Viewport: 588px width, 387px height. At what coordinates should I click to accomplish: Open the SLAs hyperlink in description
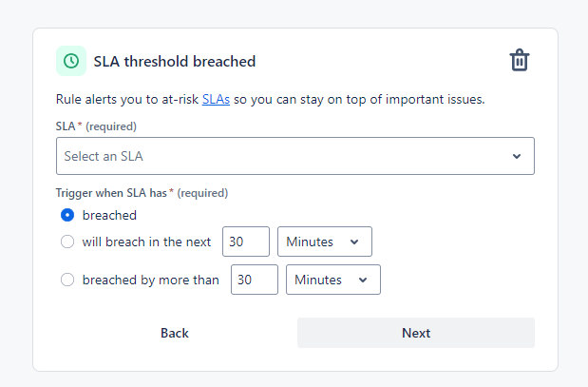tap(216, 99)
